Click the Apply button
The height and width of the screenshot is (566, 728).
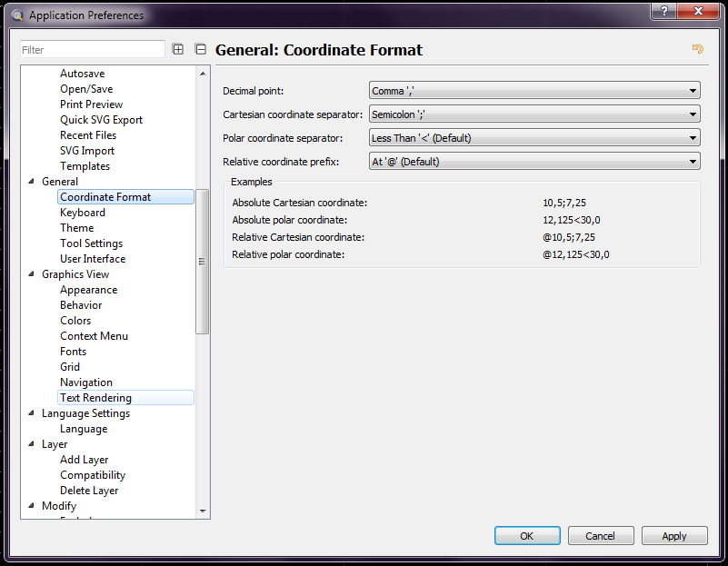pos(673,536)
